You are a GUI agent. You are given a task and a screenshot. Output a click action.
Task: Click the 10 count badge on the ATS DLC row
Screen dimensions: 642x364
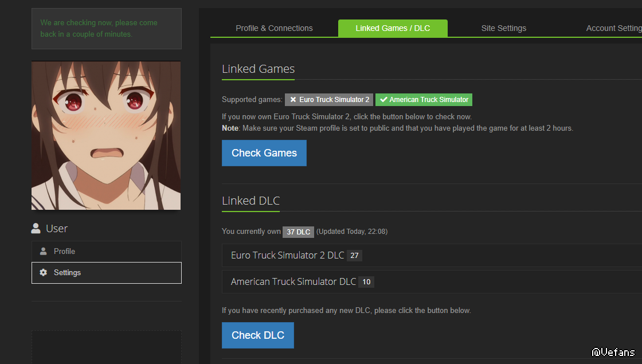366,281
